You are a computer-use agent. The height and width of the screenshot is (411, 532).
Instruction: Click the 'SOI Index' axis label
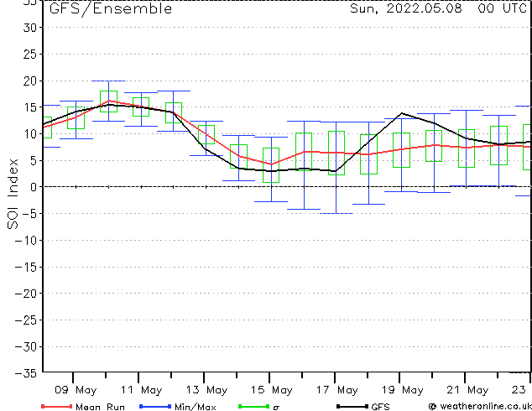13,194
